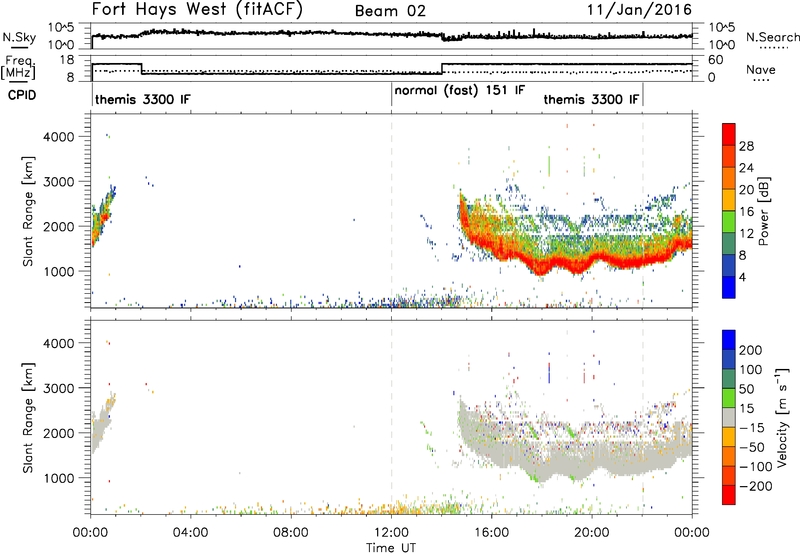
Task: Click the "16" tick on Power colorbar
Action: [x=746, y=212]
